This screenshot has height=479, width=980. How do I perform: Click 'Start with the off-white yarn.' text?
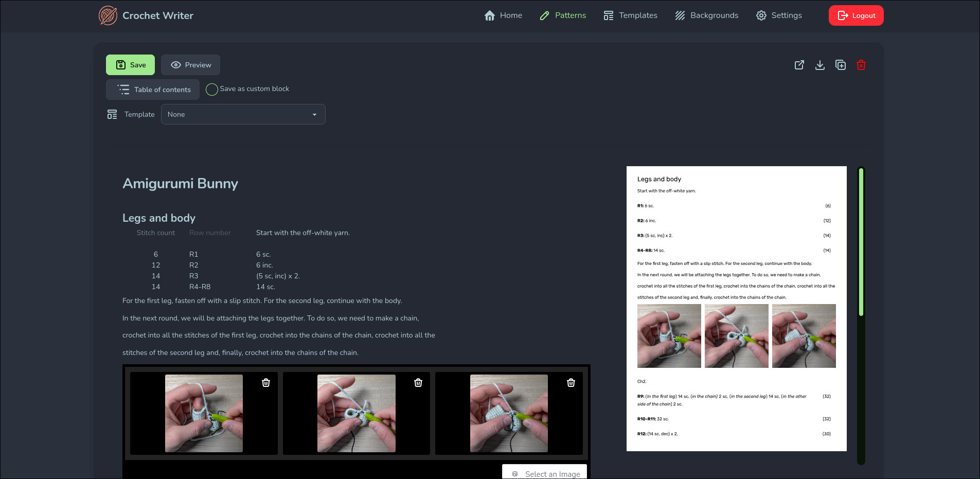click(303, 233)
